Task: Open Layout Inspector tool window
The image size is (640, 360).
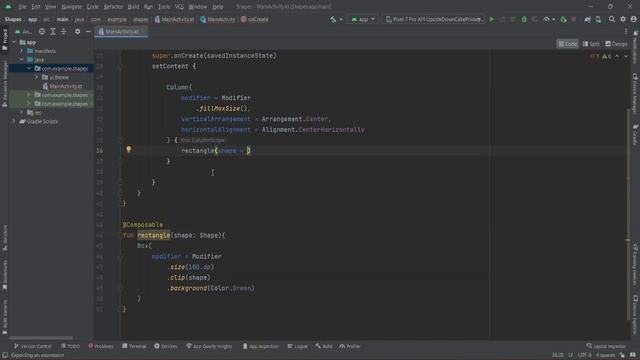Action: pos(606,346)
